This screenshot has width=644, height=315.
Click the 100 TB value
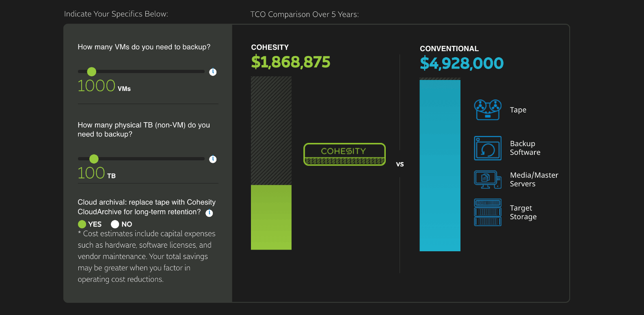[91, 173]
